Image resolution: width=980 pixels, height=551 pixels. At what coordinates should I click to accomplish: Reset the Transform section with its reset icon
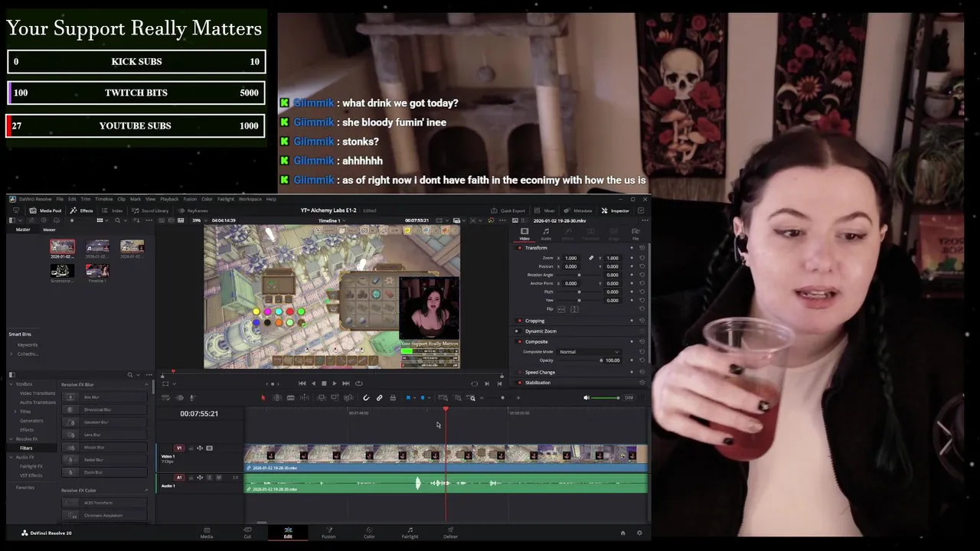coord(642,248)
